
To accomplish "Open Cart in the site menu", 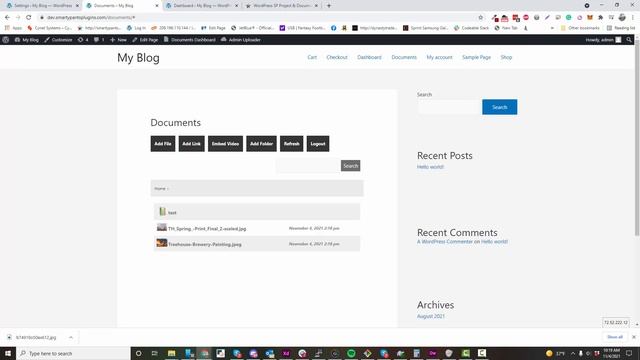I will click(x=312, y=57).
